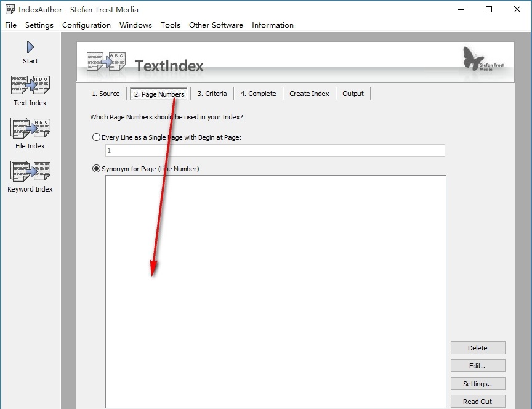
Task: Open the Other Software menu
Action: coord(216,25)
